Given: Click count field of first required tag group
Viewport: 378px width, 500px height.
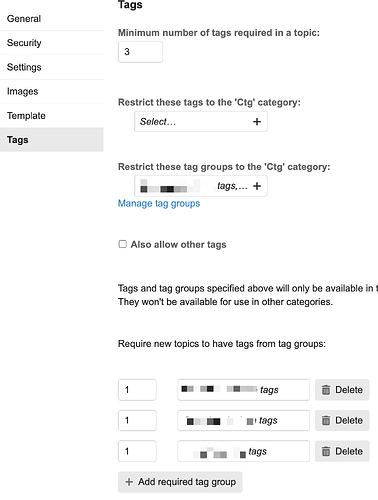Looking at the screenshot, I should coord(137,390).
